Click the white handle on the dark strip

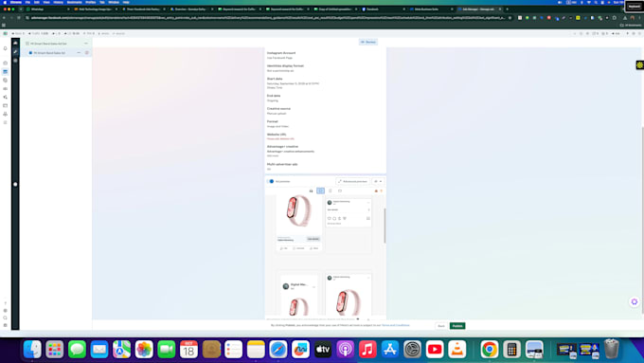(15, 184)
